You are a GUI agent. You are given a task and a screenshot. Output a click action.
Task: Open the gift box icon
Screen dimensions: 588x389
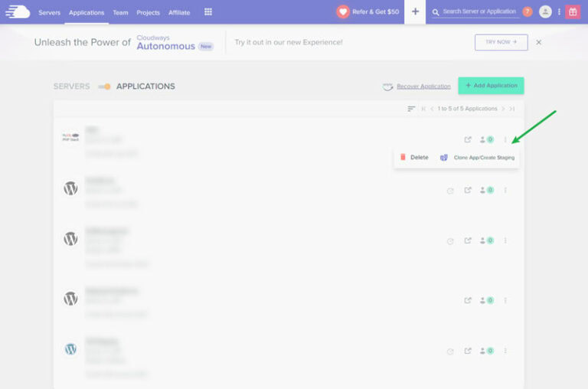pos(572,12)
